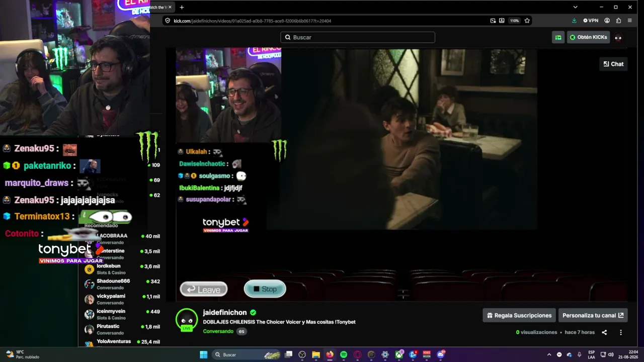Open Task View from the taskbar
This screenshot has width=644, height=362.
288,354
